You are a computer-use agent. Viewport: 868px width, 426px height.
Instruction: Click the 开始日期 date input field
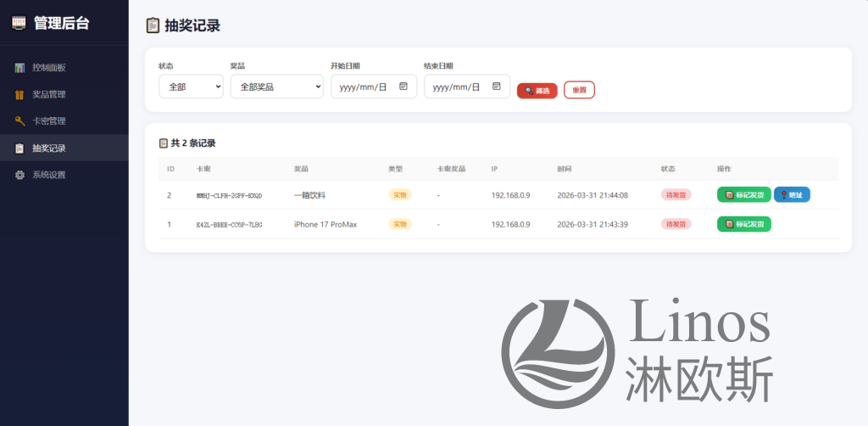coord(374,87)
